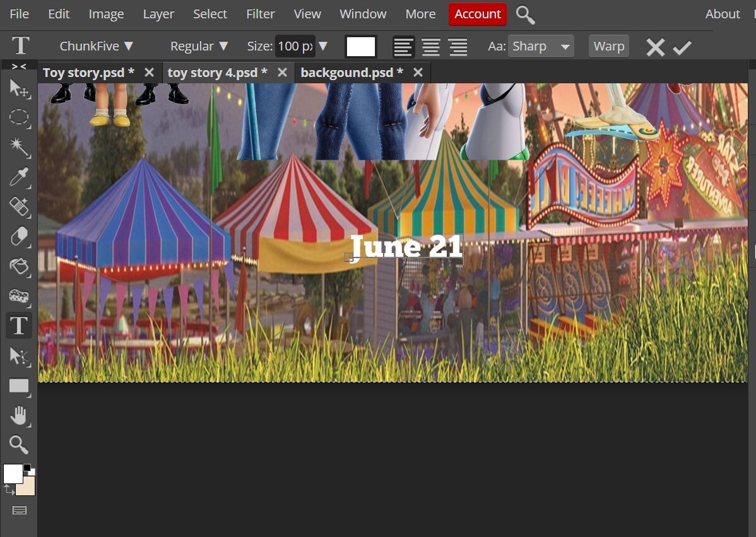756x537 pixels.
Task: Click the Type tool icon in the options bar
Action: (x=20, y=46)
